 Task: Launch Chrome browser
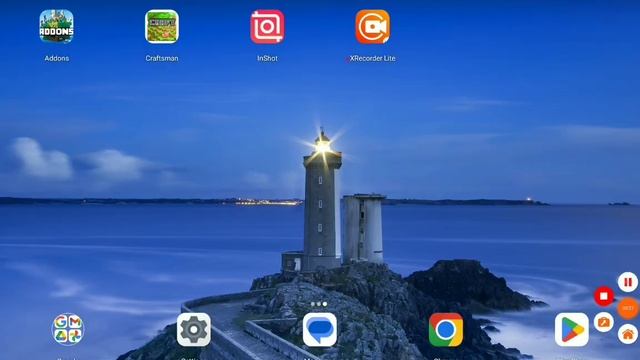pos(446,329)
